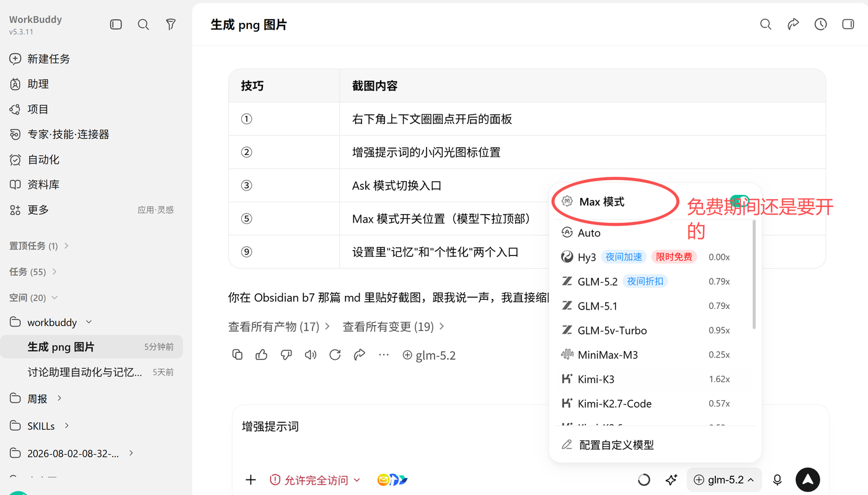Start voice input with microphone icon
The width and height of the screenshot is (868, 495).
777,479
